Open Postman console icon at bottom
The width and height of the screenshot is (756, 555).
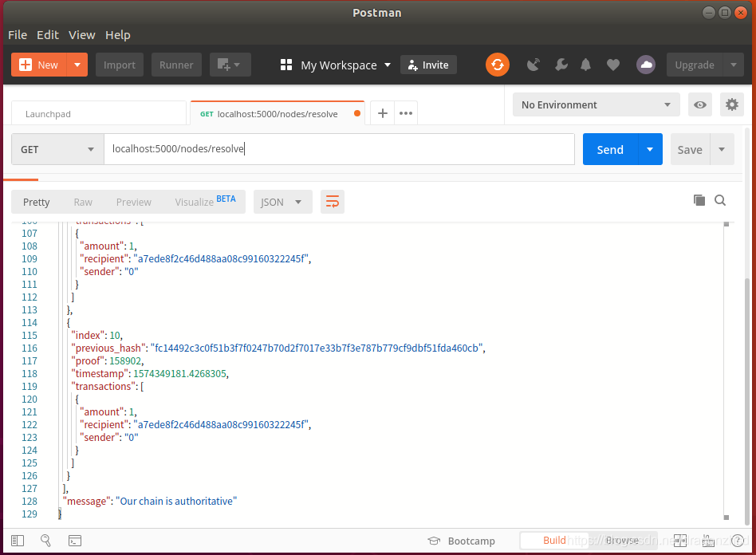(x=75, y=541)
